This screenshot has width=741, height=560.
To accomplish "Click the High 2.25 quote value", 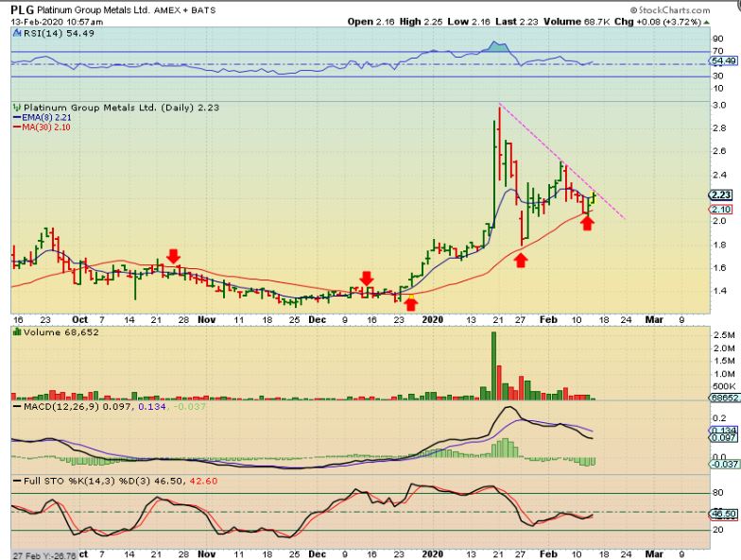I will tap(421, 22).
